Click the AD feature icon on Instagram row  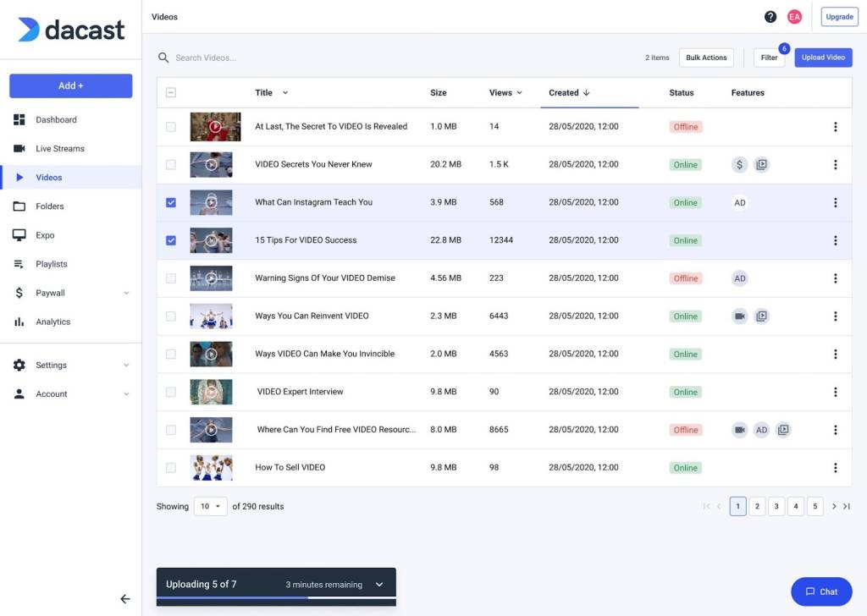pos(740,203)
